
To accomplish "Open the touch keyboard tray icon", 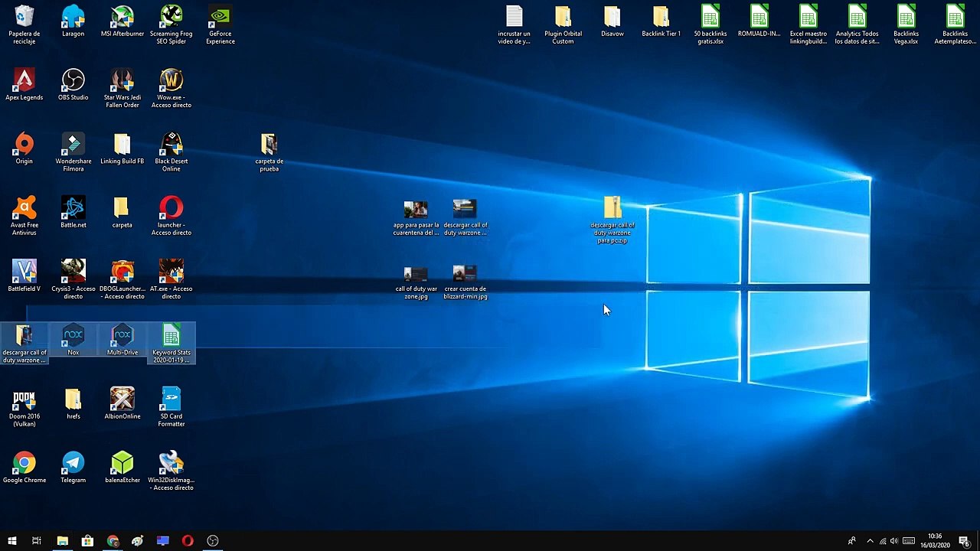I will click(909, 541).
